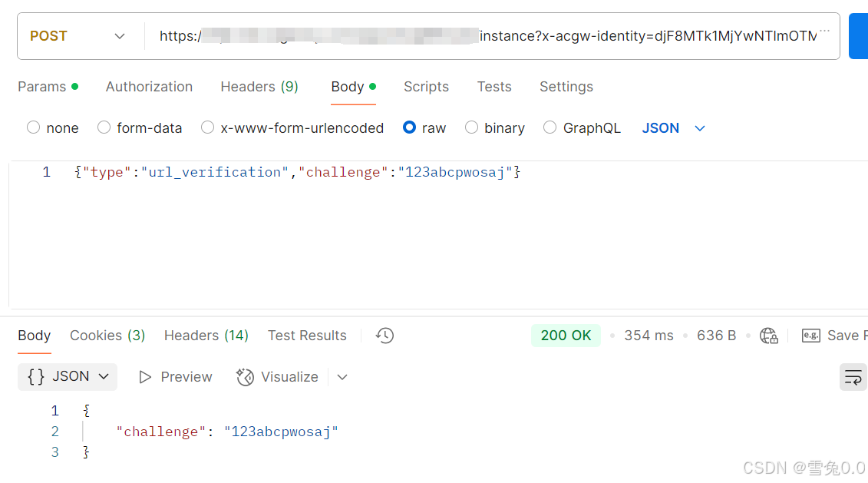This screenshot has width=868, height=483.
Task: Choose form-data body type
Action: (140, 128)
